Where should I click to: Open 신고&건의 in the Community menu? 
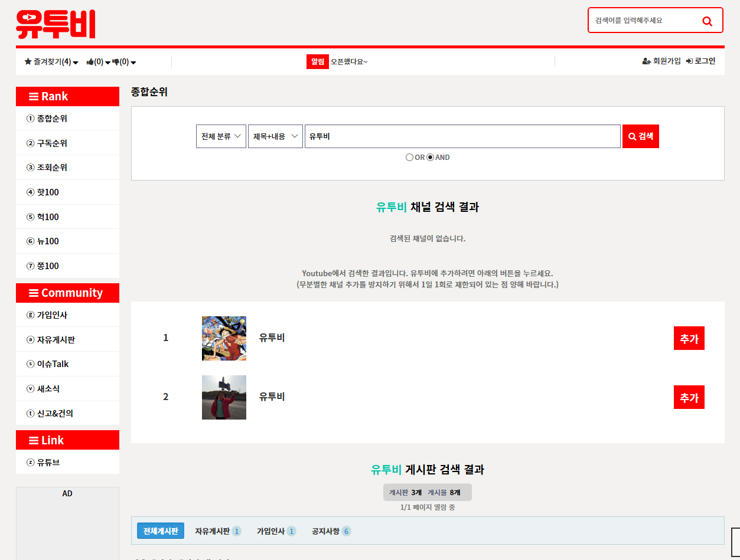(x=67, y=414)
